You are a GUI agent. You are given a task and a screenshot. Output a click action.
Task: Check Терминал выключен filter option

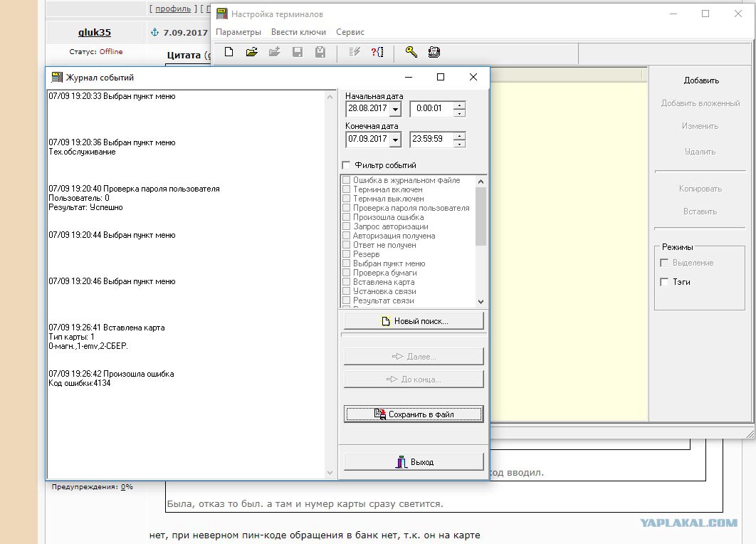coord(346,198)
